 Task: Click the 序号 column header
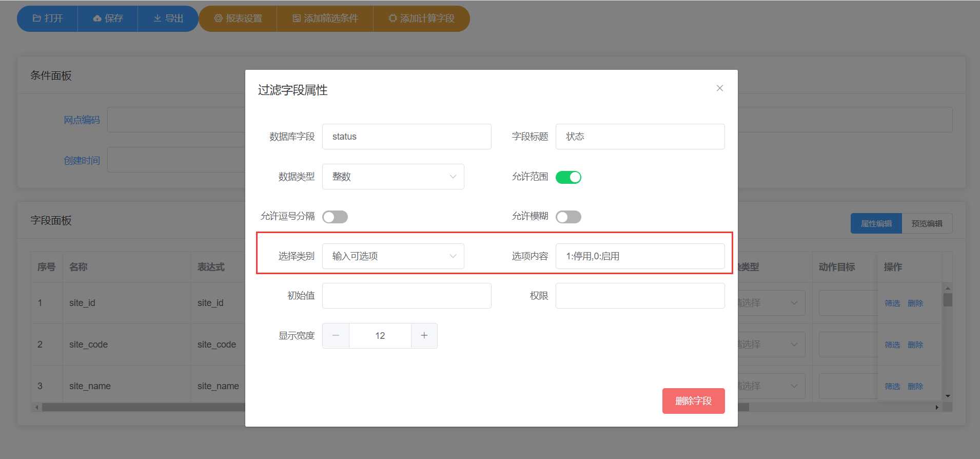[46, 267]
